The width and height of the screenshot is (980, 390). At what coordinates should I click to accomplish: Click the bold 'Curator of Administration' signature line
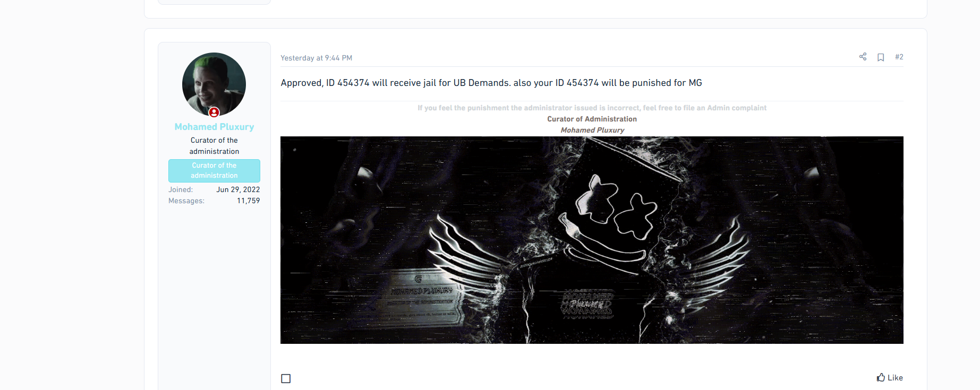click(x=592, y=119)
